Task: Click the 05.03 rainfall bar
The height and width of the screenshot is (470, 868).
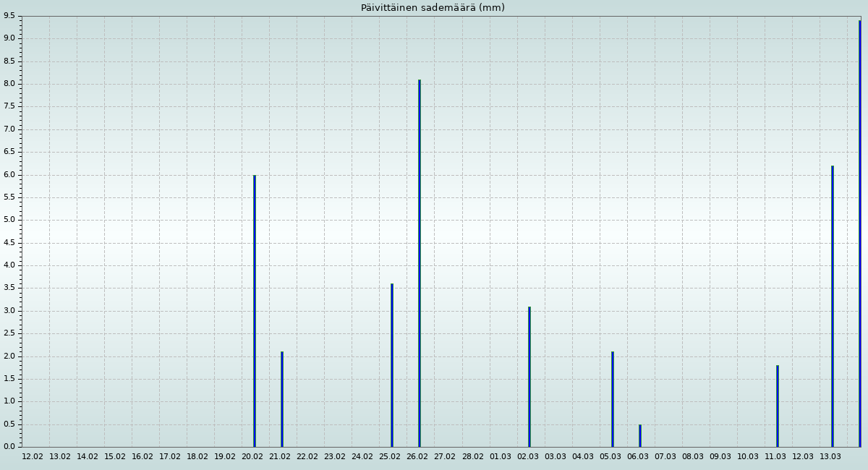Action: (613, 399)
